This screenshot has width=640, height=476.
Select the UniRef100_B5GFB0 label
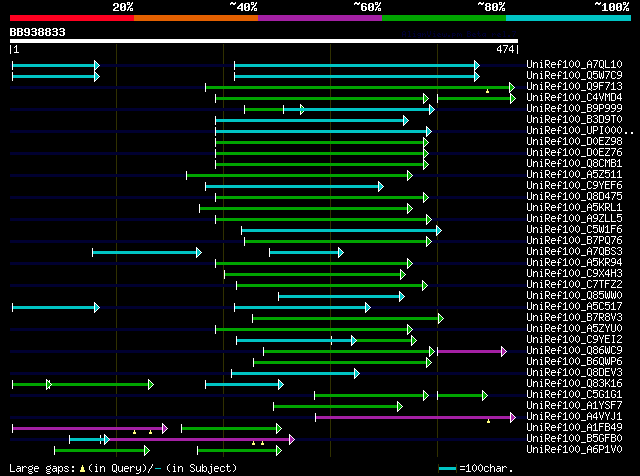point(574,439)
